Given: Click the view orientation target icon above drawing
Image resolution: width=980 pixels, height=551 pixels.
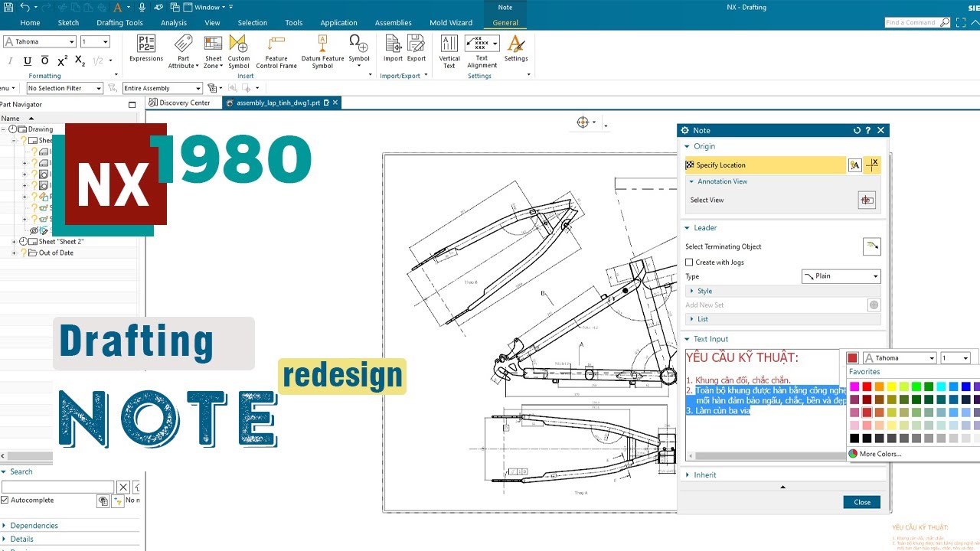Looking at the screenshot, I should [583, 122].
